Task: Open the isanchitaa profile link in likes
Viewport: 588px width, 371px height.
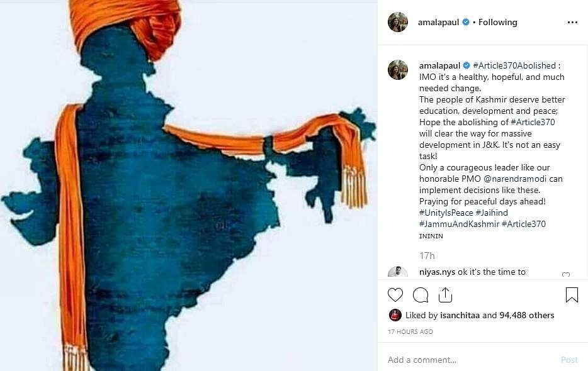Action: 460,316
